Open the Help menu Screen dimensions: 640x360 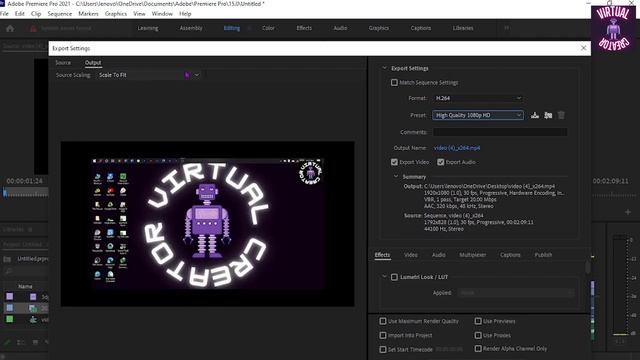click(185, 13)
